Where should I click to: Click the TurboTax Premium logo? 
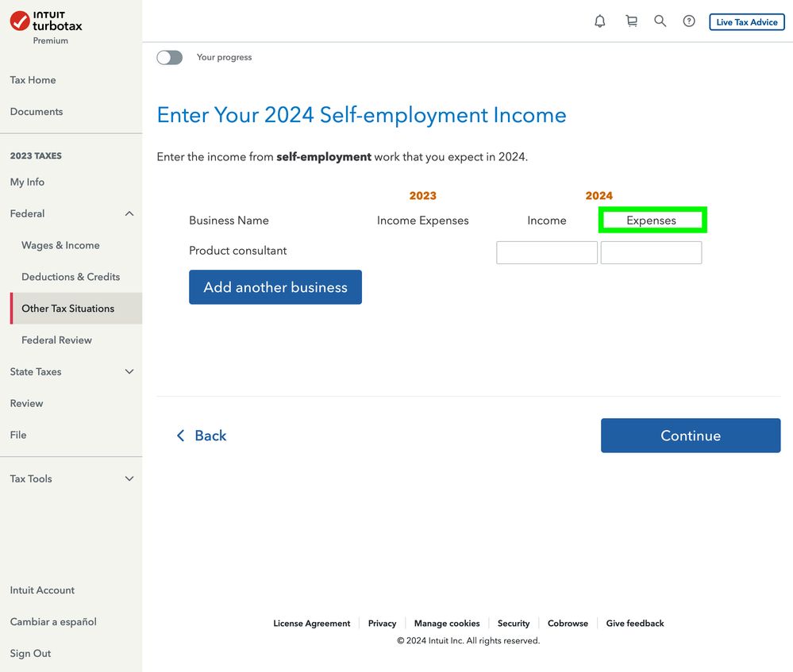[x=45, y=25]
